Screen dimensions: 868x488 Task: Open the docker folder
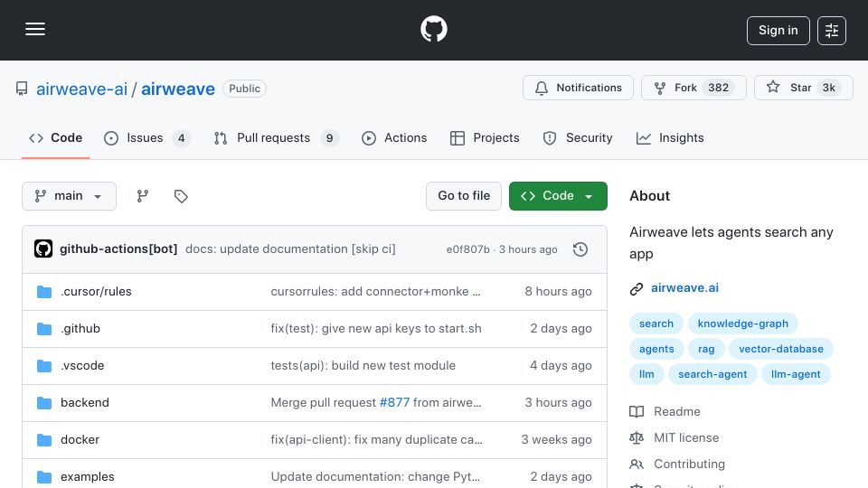80,440
